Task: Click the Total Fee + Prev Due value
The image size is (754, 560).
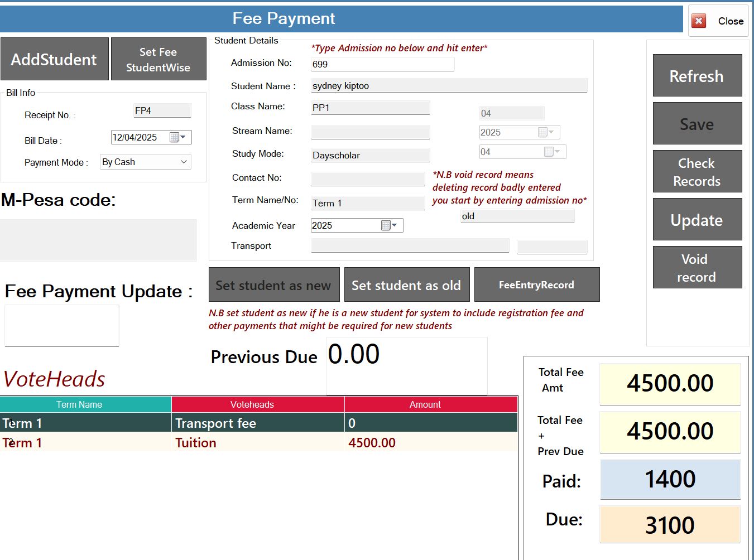Action: point(670,432)
